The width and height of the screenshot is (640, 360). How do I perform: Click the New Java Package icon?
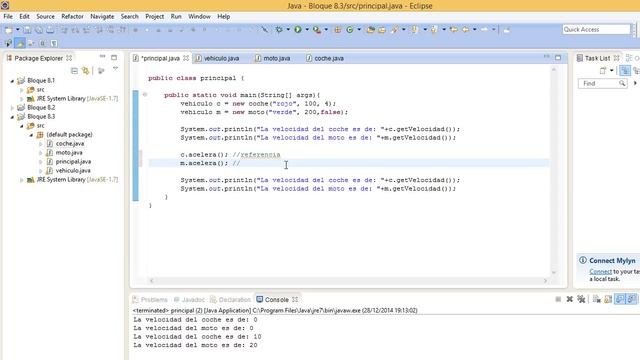point(338,30)
